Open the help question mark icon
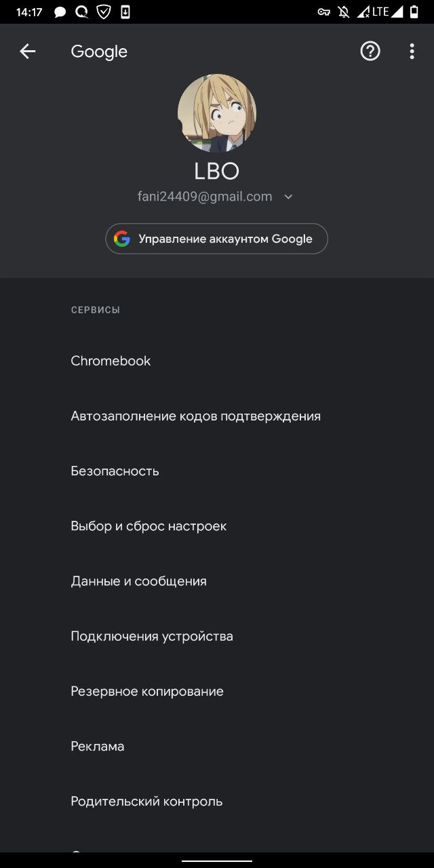Viewport: 434px width, 868px height. click(370, 52)
